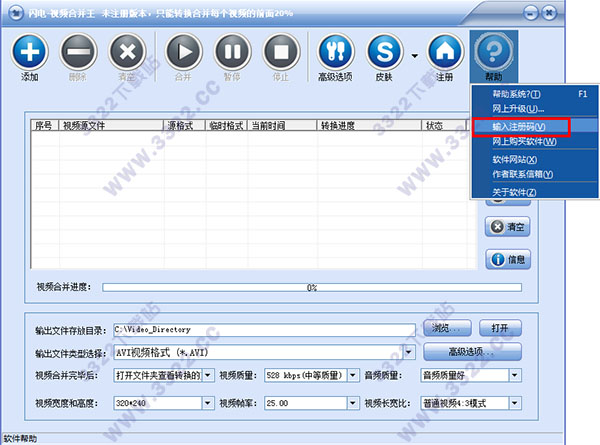The height and width of the screenshot is (445, 600).
Task: Click the Add (添加) plus icon
Action: coord(32,50)
